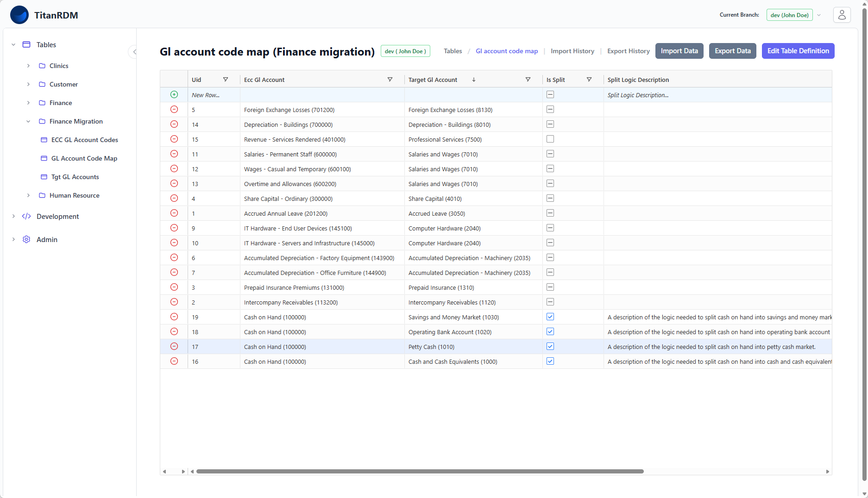Uncheck Is Split for Petty Cash
The width and height of the screenshot is (868, 498).
click(x=550, y=346)
